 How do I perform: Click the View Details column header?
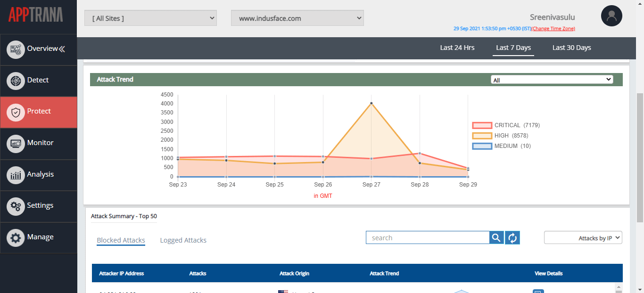(x=548, y=273)
